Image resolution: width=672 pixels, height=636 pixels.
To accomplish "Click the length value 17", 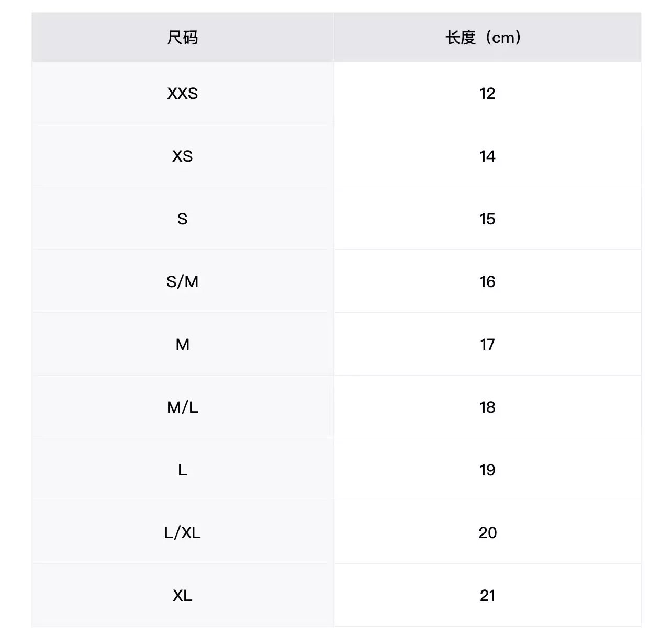I will tap(487, 344).
